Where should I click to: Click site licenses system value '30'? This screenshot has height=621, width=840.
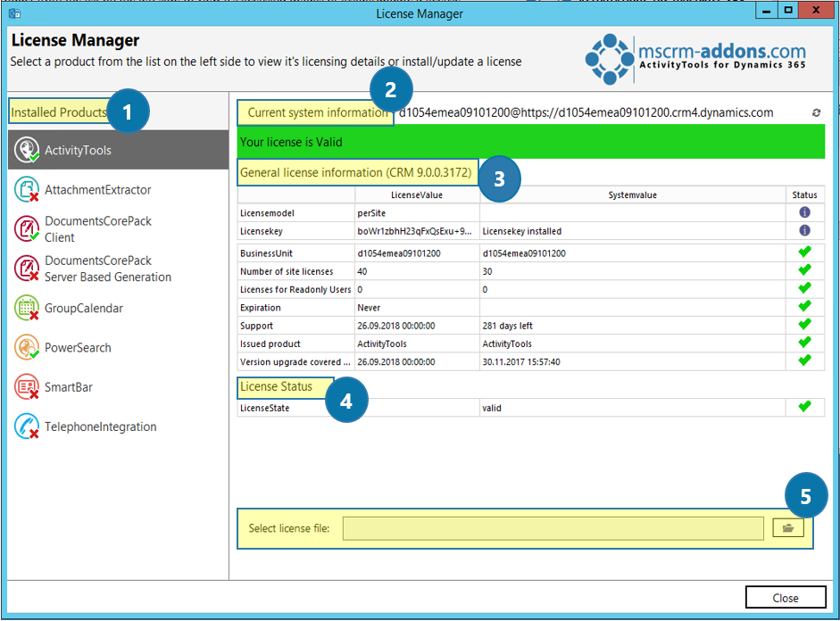(487, 271)
